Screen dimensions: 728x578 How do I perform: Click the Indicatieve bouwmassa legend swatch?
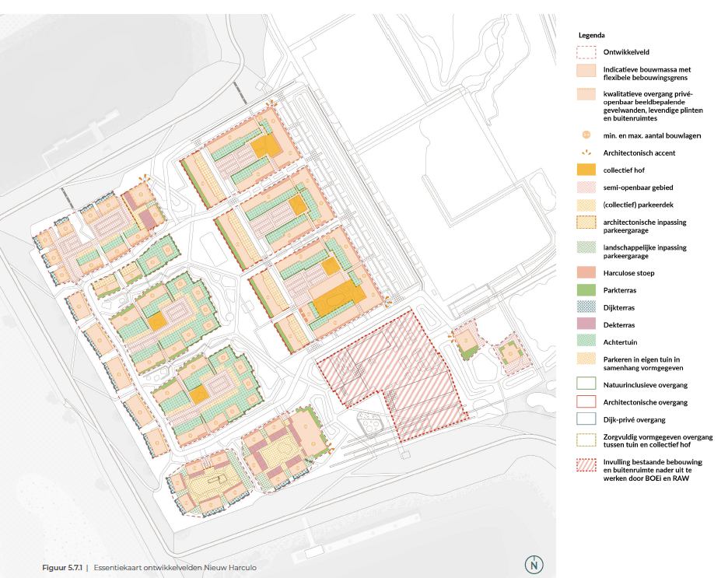point(586,71)
